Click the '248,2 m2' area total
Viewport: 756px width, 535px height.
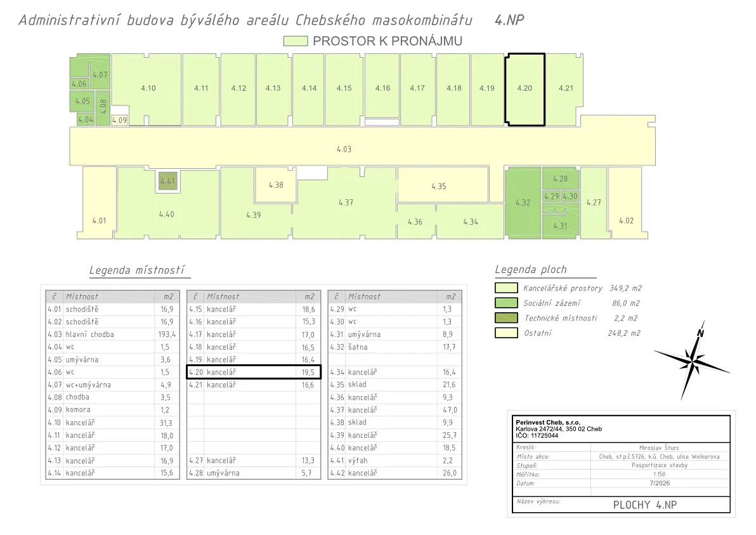click(624, 333)
